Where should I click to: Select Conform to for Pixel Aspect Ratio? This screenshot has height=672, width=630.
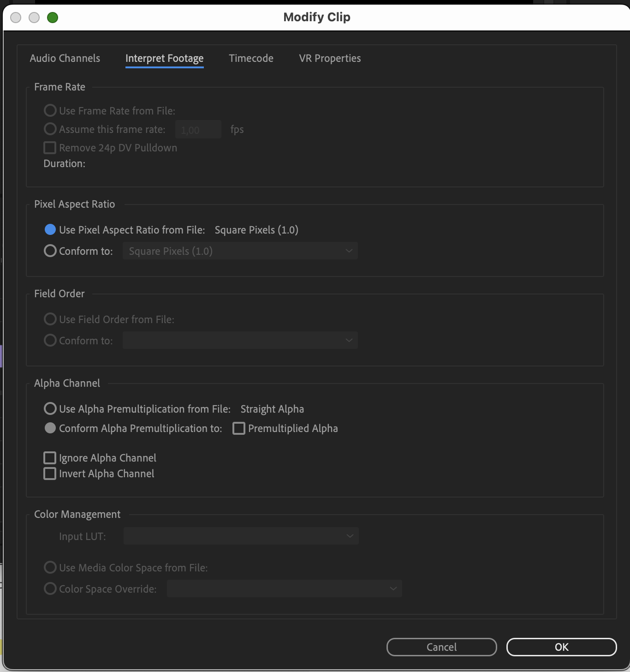(50, 251)
